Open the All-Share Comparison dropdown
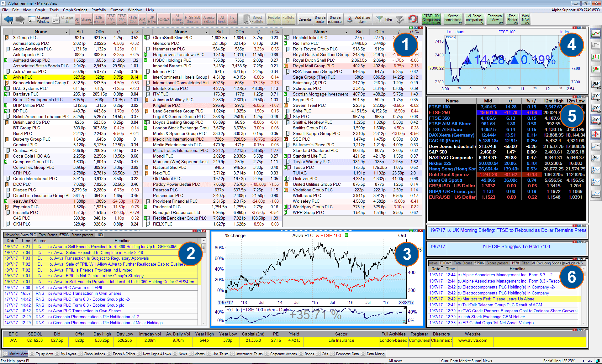The height and width of the screenshot is (364, 602). coord(474,19)
